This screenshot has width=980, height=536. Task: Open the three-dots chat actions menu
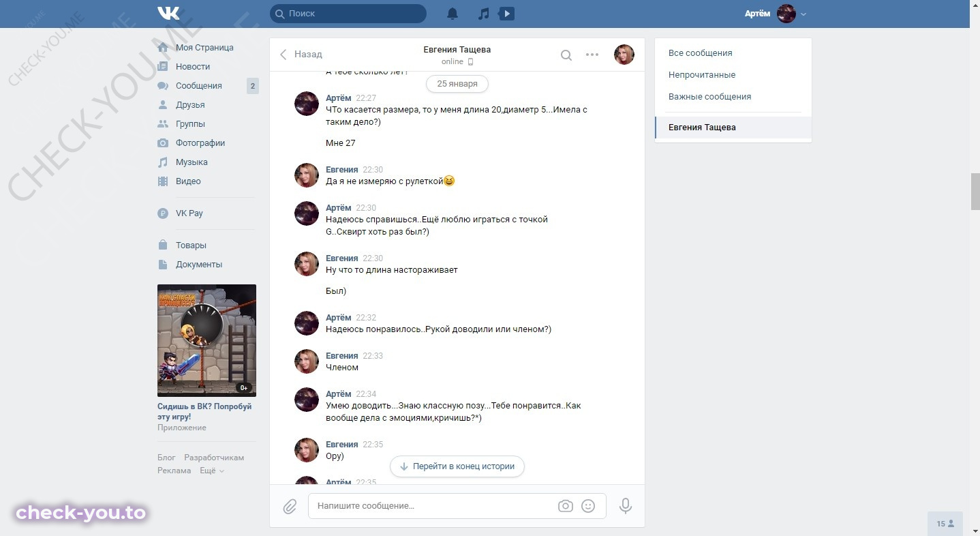(592, 55)
